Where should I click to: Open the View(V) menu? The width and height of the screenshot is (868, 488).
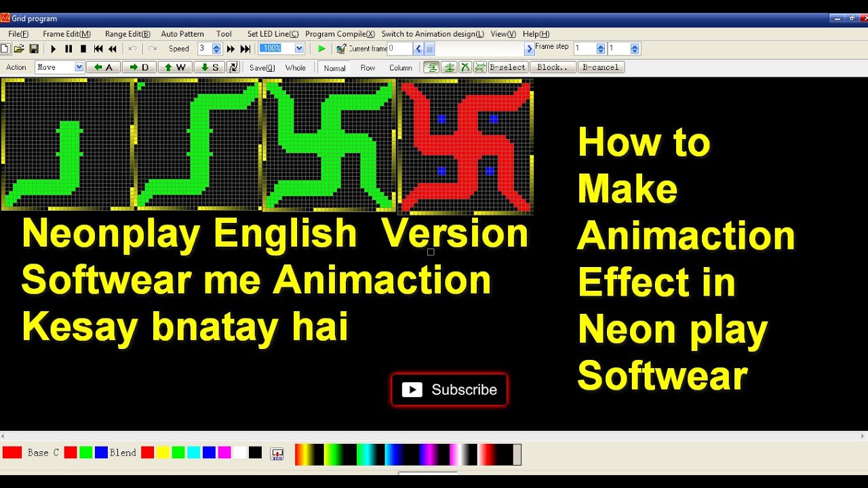pos(503,34)
